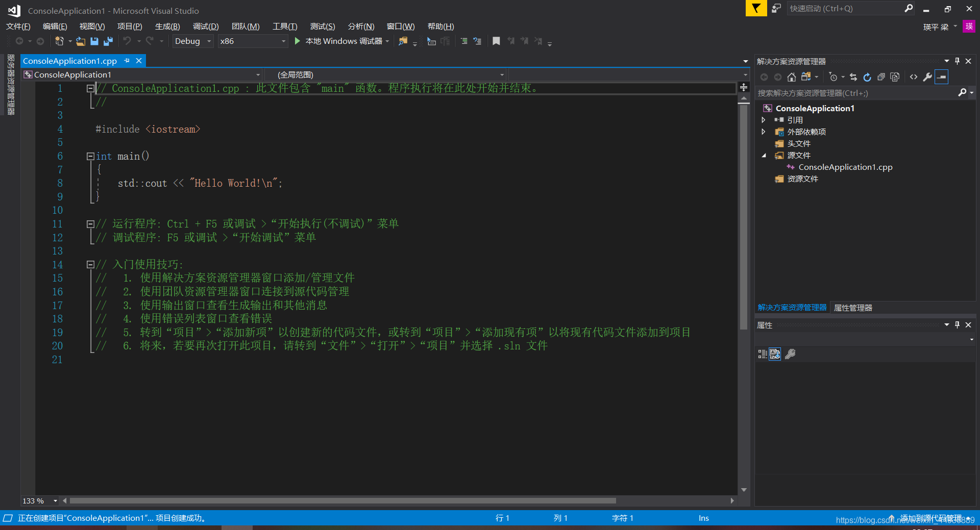
Task: Open the 帮助(H) menu
Action: (441, 27)
